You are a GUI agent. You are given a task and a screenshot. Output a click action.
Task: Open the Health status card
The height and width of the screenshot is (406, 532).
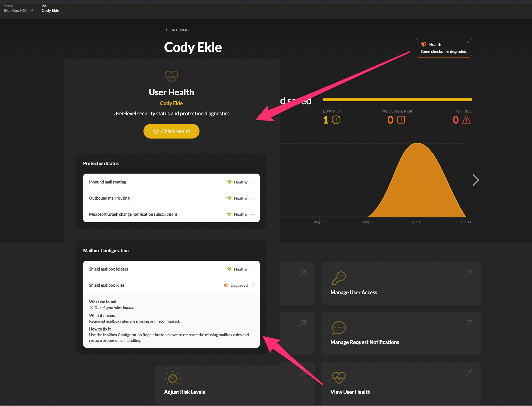[x=443, y=48]
